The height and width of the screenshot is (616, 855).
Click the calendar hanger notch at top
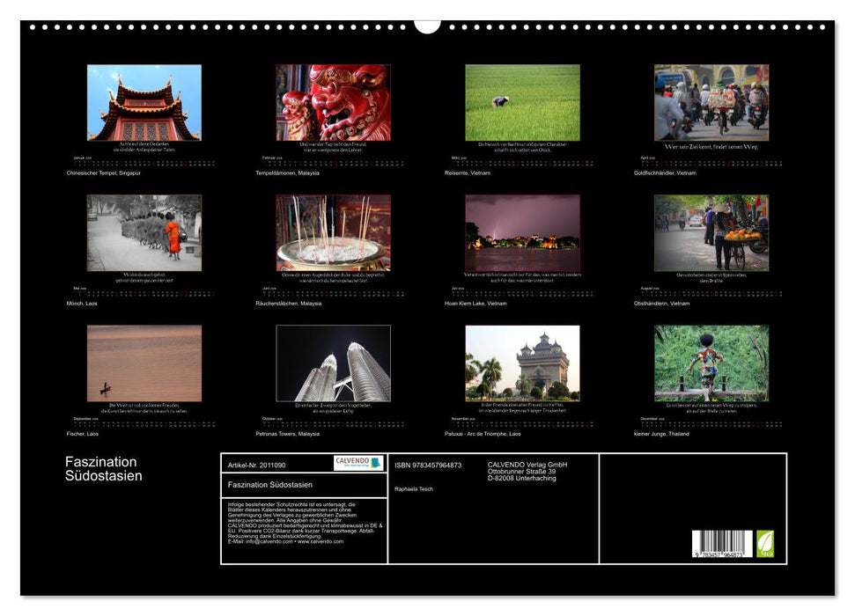point(427,26)
